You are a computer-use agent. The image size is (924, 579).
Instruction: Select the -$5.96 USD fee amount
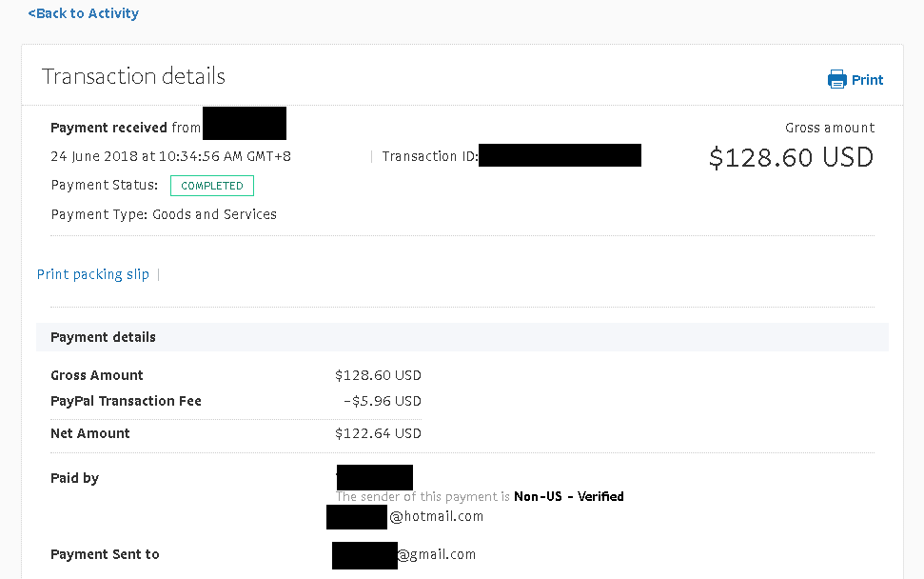pyautogui.click(x=383, y=401)
